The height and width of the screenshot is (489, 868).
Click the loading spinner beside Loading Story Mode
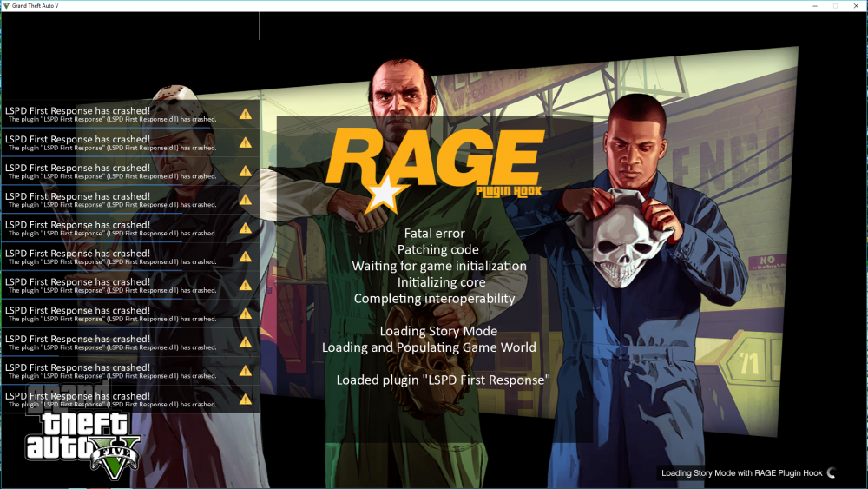(x=831, y=472)
